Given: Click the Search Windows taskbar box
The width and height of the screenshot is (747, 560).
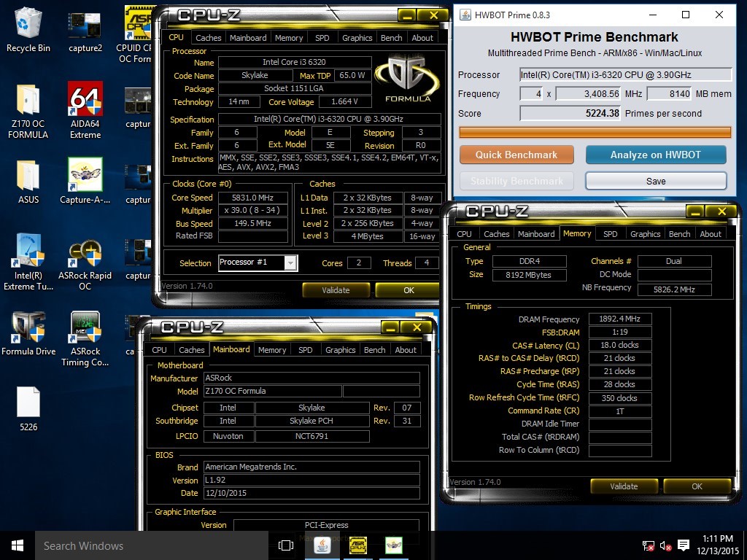Looking at the screenshot, I should pos(152,545).
